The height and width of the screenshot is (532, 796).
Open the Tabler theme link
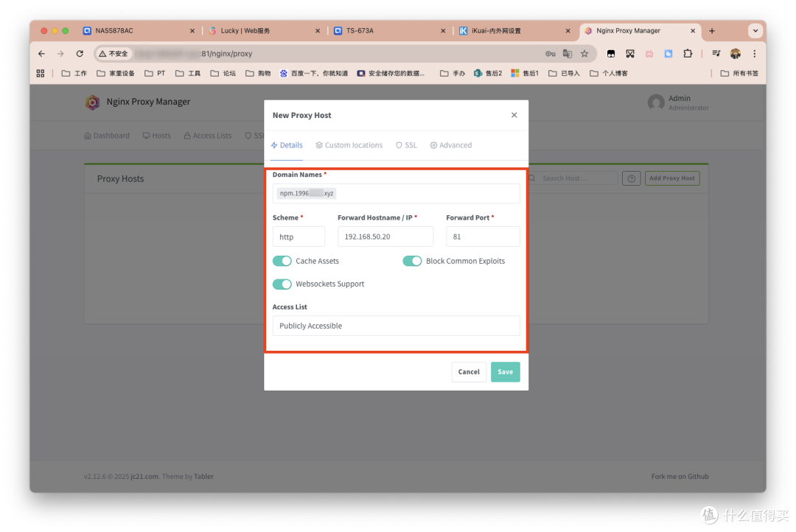coord(203,477)
